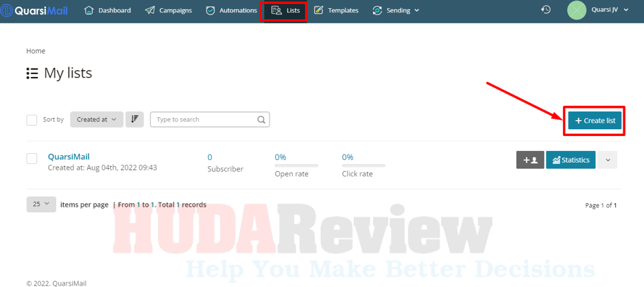The image size is (644, 287).
Task: Check the QuarsiMail list row checkbox
Action: [x=32, y=159]
